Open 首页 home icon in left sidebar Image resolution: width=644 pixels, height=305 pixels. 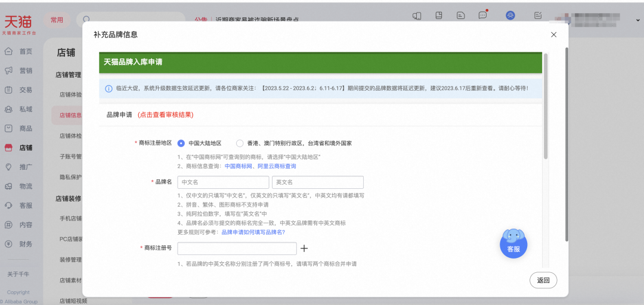9,51
